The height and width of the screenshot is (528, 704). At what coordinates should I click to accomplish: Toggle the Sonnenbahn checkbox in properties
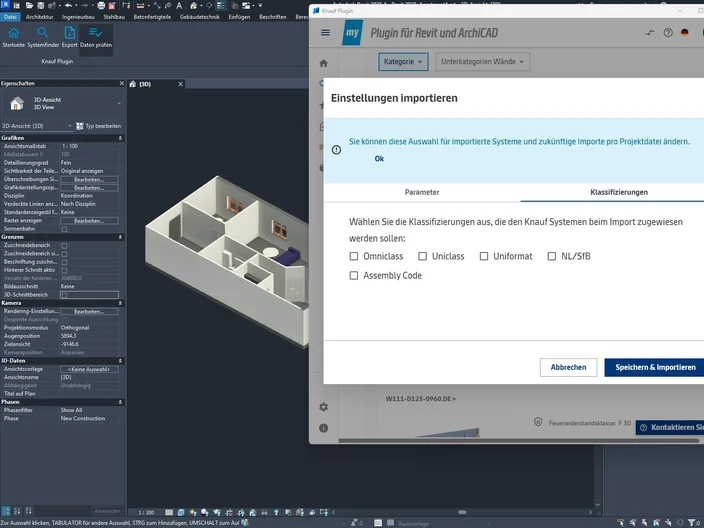pyautogui.click(x=64, y=229)
